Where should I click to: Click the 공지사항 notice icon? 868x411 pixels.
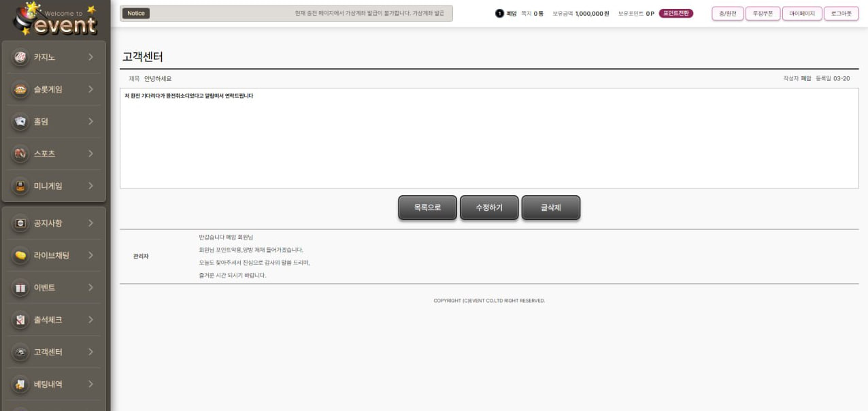20,223
